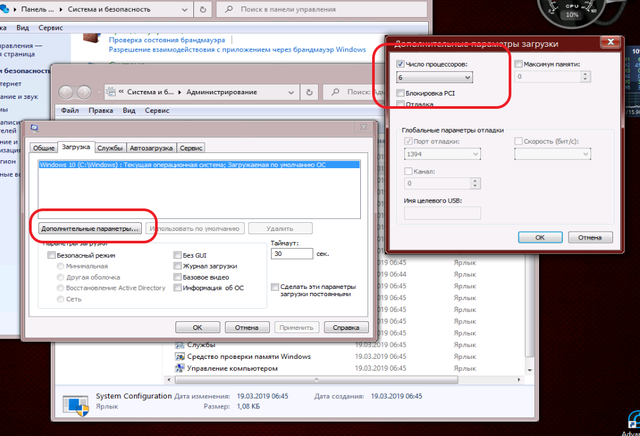Click OK in the advanced boot options dialog
The width and height of the screenshot is (640, 436).
[x=540, y=237]
